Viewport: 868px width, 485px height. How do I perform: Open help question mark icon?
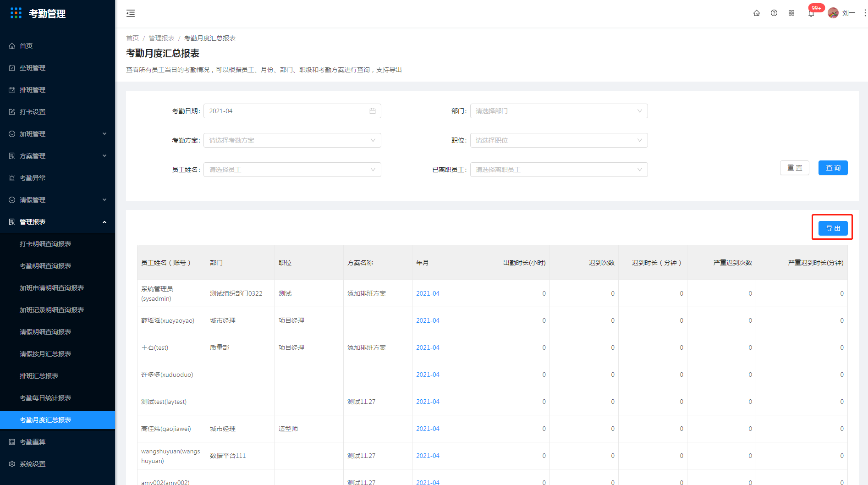(x=774, y=13)
